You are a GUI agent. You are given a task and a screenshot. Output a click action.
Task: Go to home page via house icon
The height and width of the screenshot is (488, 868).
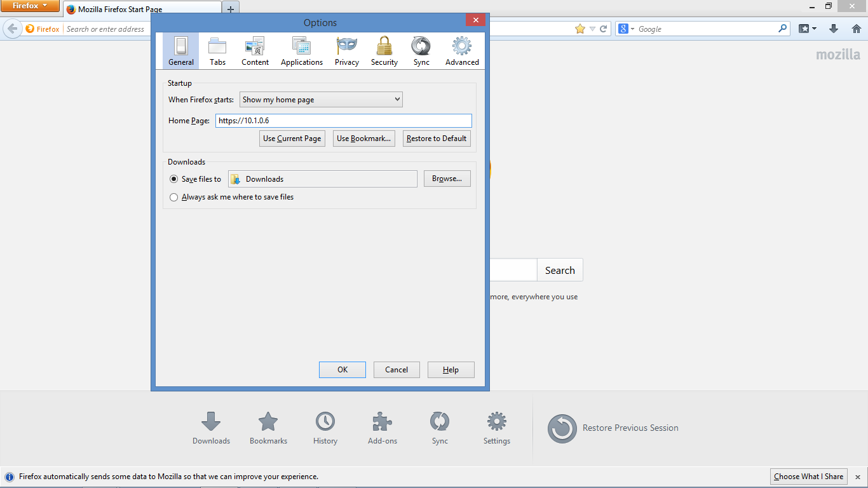(x=857, y=29)
